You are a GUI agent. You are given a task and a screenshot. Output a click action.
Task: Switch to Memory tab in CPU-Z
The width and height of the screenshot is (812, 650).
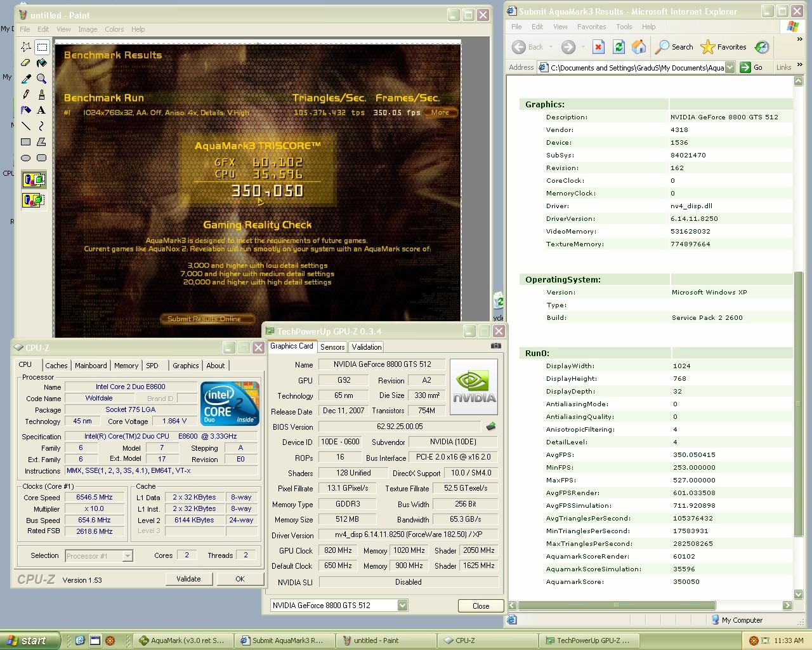pos(126,366)
